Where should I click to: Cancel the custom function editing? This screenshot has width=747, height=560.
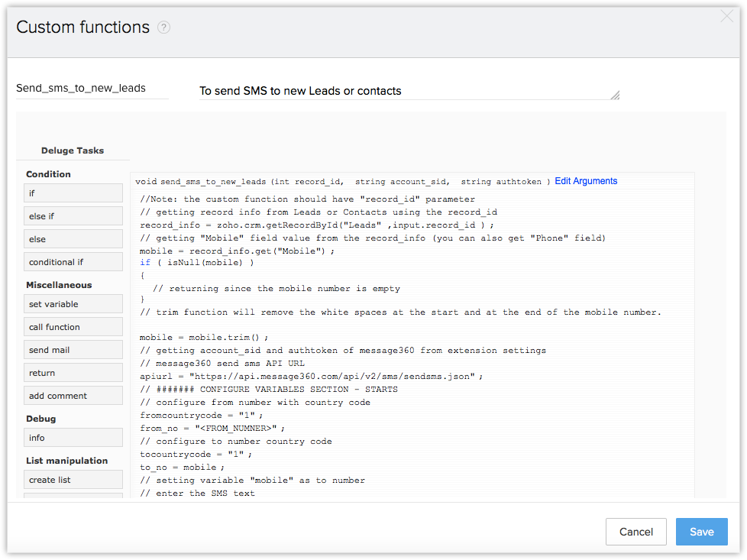(635, 532)
